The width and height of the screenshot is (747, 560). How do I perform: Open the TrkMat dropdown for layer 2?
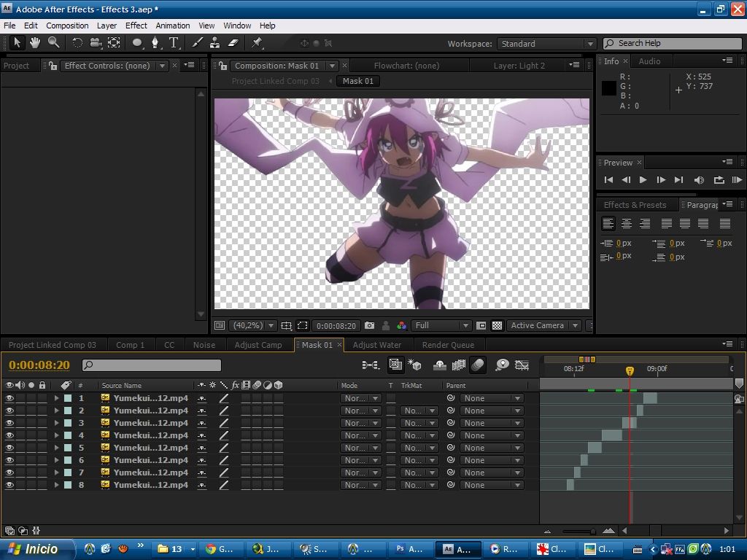(419, 411)
